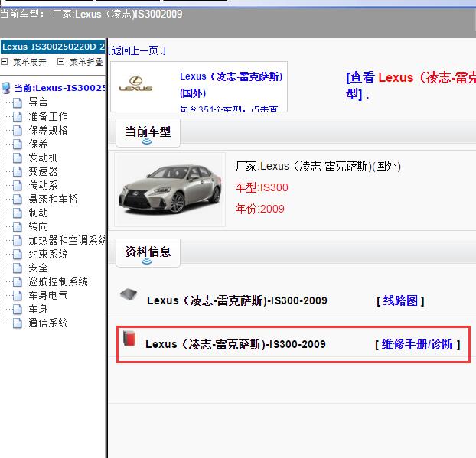Click the page icon beside 制动
The width and height of the screenshot is (476, 458).
coord(18,213)
